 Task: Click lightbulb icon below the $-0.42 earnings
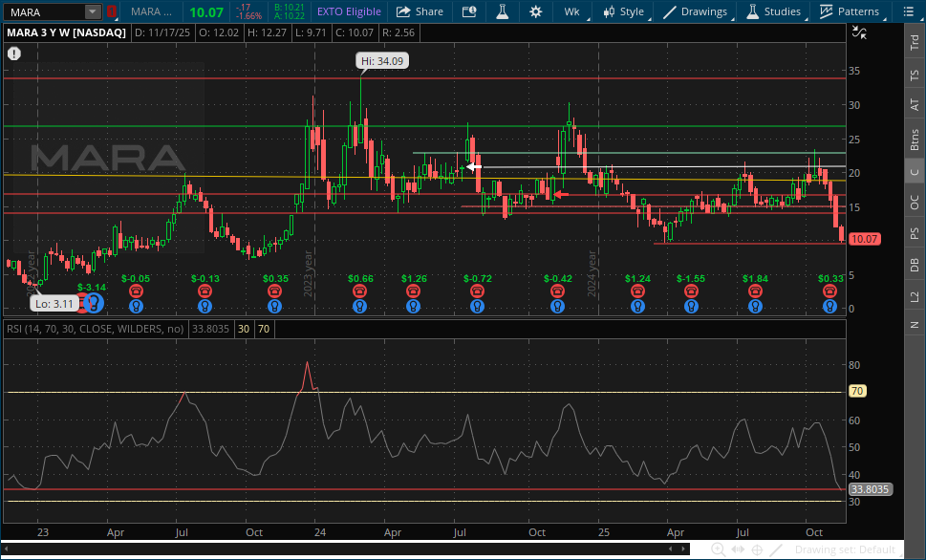tap(557, 307)
